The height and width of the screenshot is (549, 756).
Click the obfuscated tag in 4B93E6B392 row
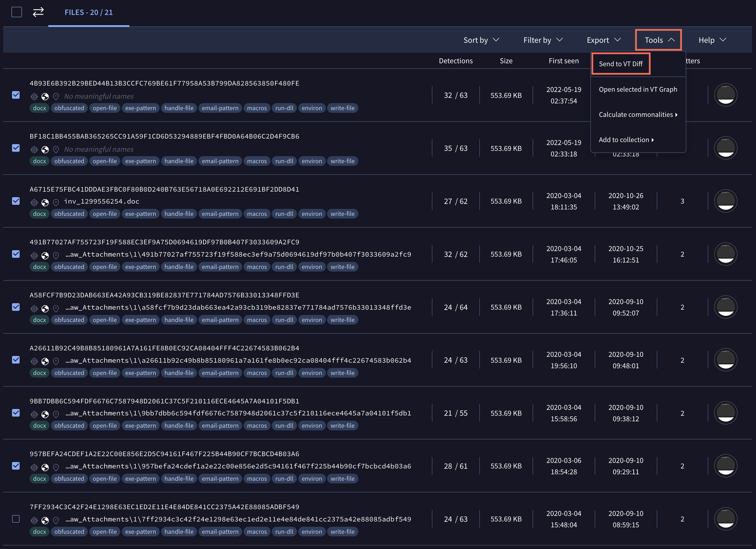pyautogui.click(x=69, y=108)
